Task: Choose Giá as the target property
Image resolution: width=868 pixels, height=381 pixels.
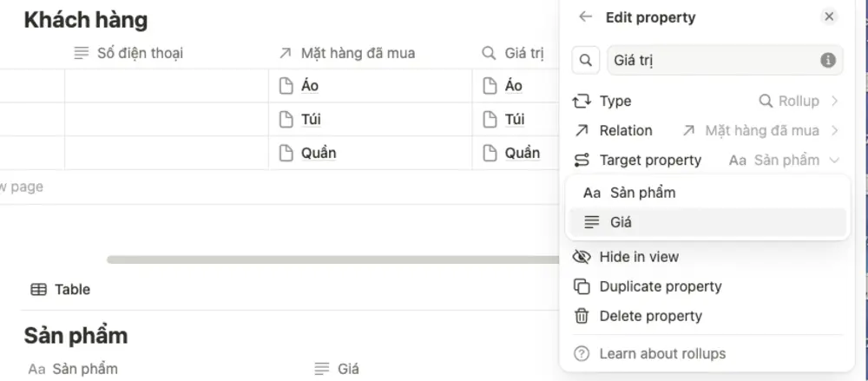Action: pyautogui.click(x=707, y=222)
